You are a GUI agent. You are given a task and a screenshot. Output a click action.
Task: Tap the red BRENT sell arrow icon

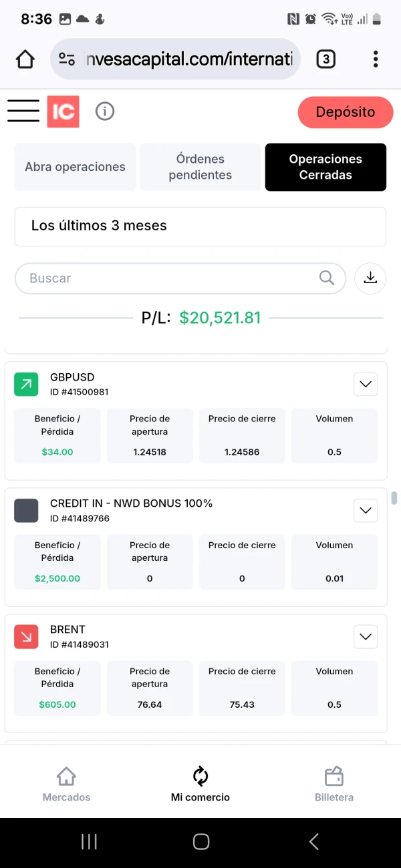coord(26,636)
